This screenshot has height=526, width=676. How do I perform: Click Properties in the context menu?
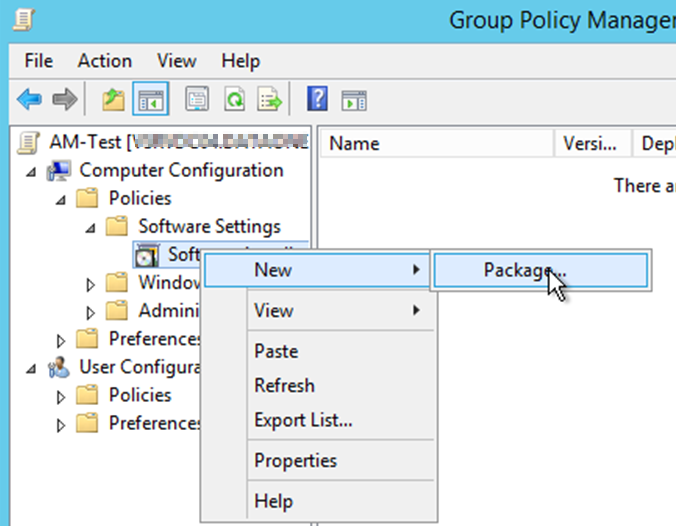pos(295,461)
